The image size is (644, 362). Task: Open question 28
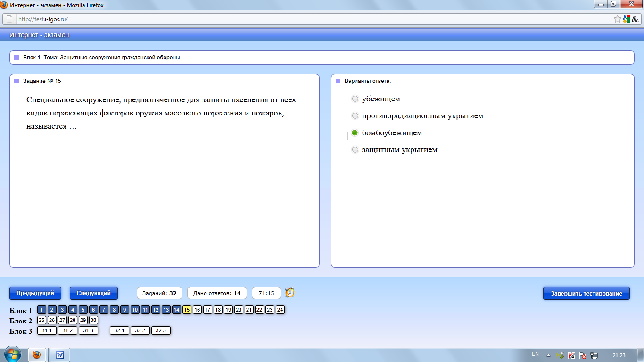click(x=73, y=320)
